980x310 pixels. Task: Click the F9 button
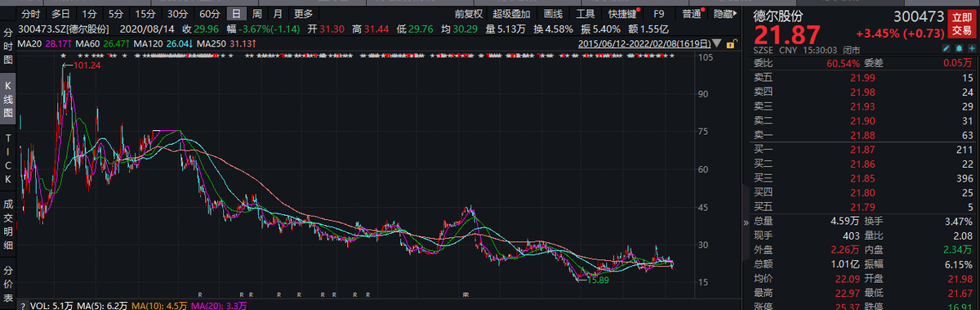pyautogui.click(x=659, y=13)
